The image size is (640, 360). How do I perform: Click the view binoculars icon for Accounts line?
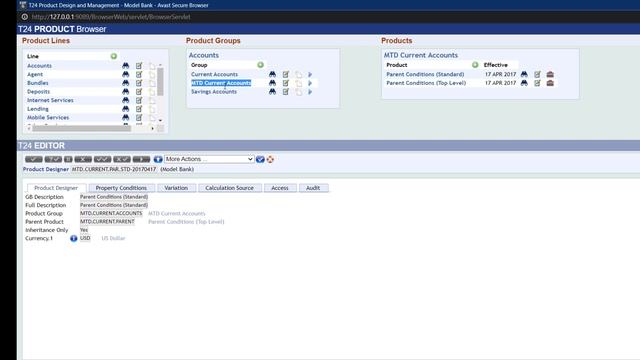[126, 66]
